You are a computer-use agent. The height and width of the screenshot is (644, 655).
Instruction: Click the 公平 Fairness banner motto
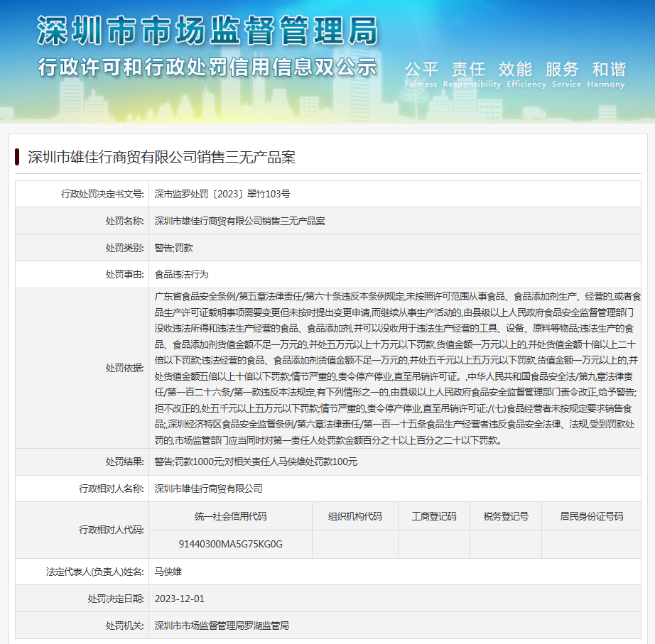[421, 75]
